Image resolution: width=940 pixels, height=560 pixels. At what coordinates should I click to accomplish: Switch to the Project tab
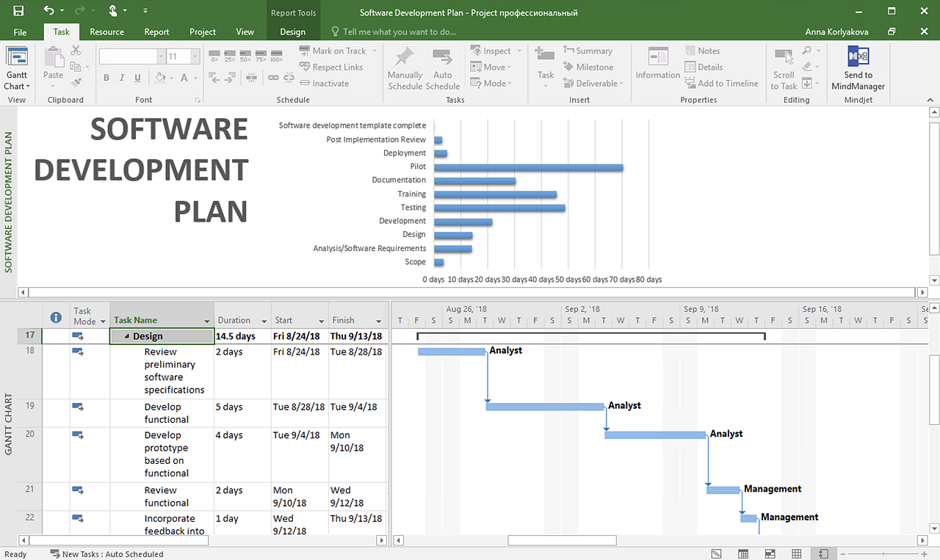tap(203, 32)
